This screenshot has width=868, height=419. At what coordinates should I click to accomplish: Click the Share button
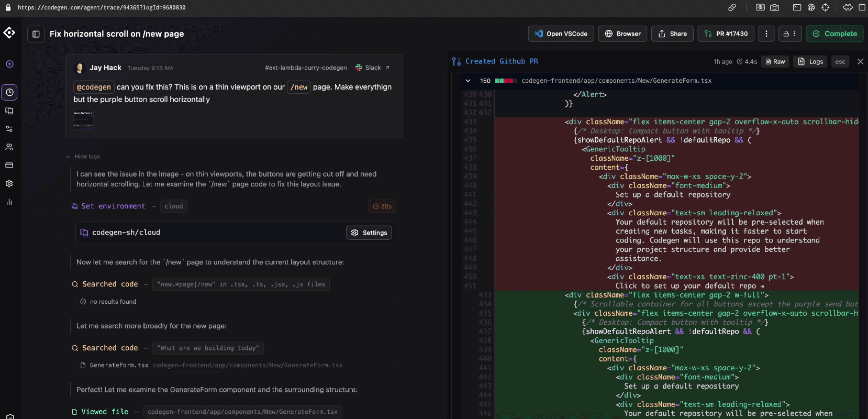coord(672,34)
